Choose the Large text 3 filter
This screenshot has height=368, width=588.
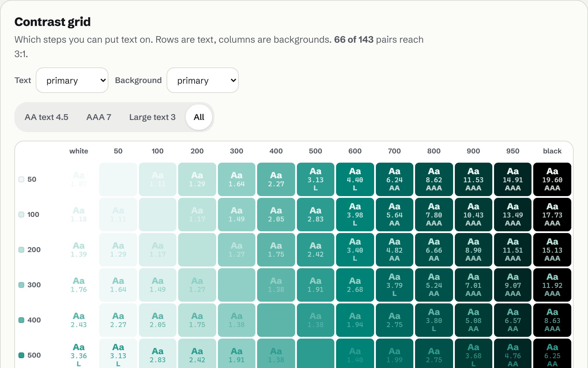(x=152, y=117)
